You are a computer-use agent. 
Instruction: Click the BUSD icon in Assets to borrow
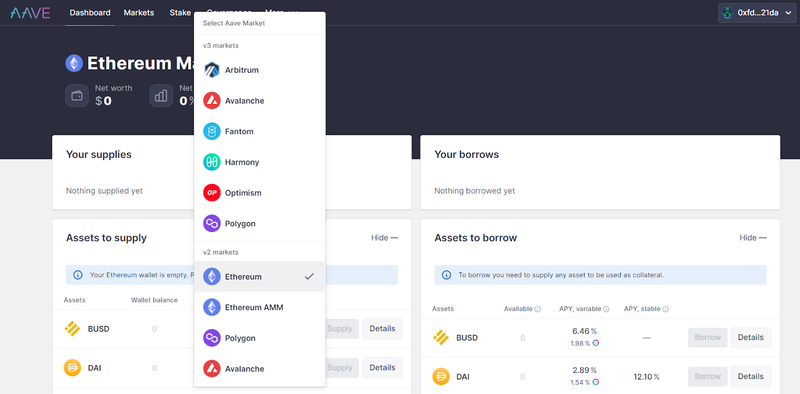pyautogui.click(x=441, y=337)
